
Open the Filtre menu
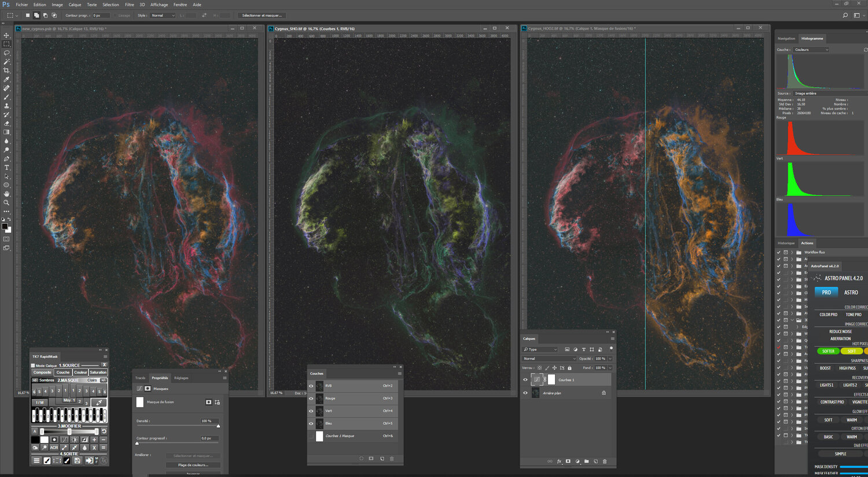click(x=129, y=4)
